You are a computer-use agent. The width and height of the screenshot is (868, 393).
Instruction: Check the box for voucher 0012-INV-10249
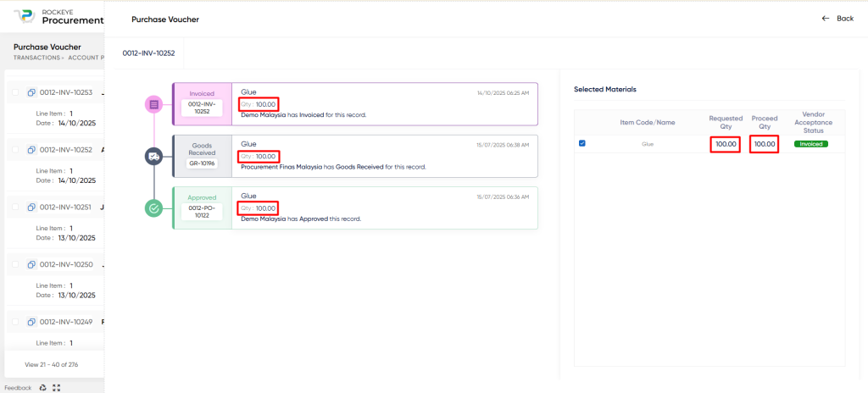[x=15, y=323]
